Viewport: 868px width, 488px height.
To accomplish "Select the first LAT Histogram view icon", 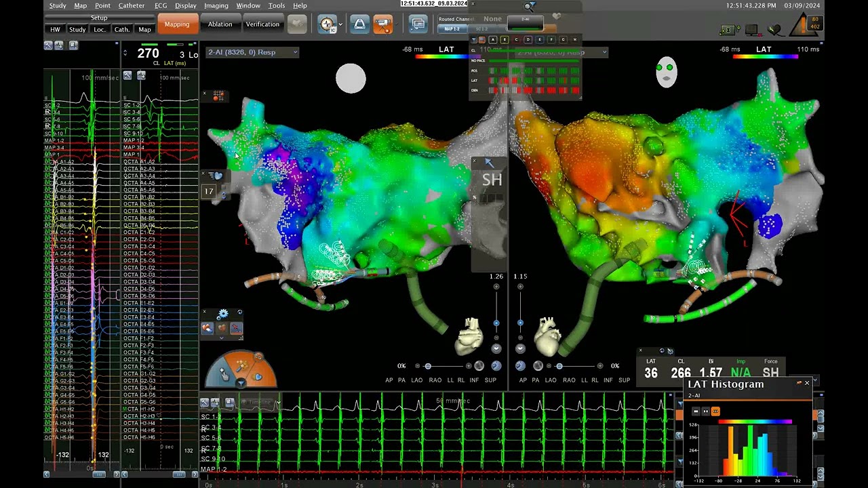I will pyautogui.click(x=696, y=411).
